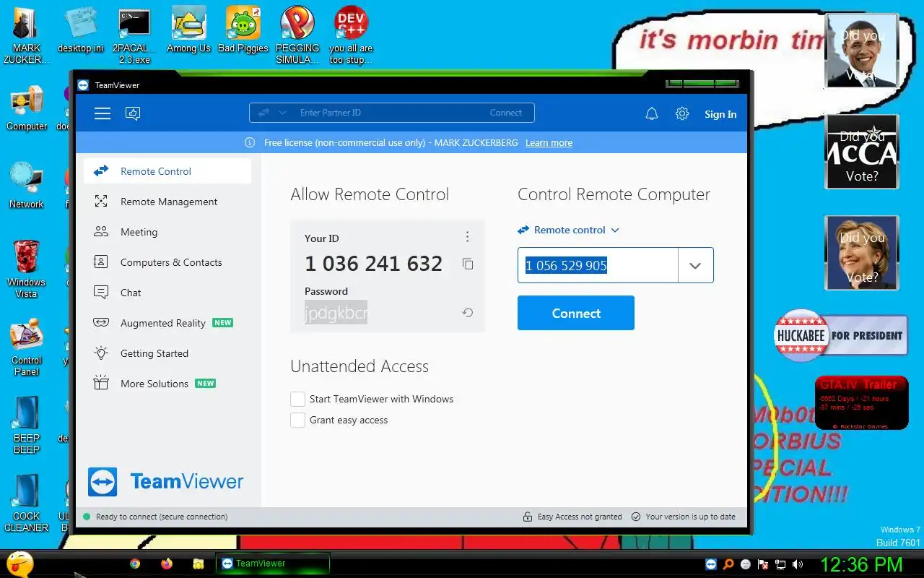Click the GTA:IV Trailer countdown gadget

[861, 402]
